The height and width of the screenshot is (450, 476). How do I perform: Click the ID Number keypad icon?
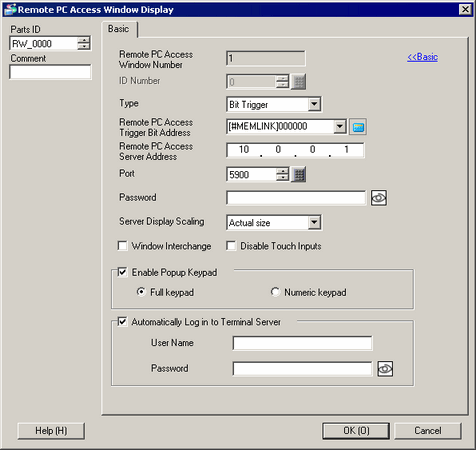[299, 82]
